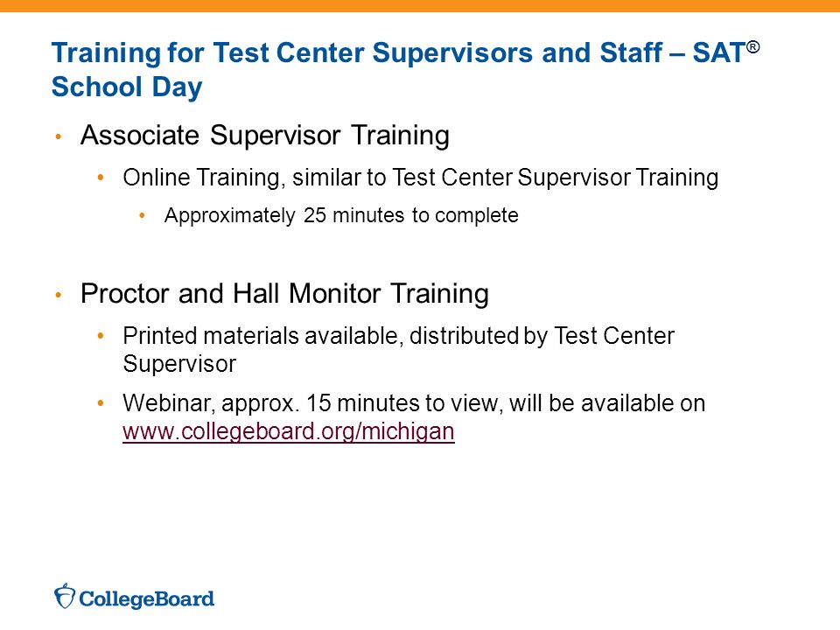
Task: Click the bullet before 'Associate Supervisor Training'
Action: (x=59, y=136)
